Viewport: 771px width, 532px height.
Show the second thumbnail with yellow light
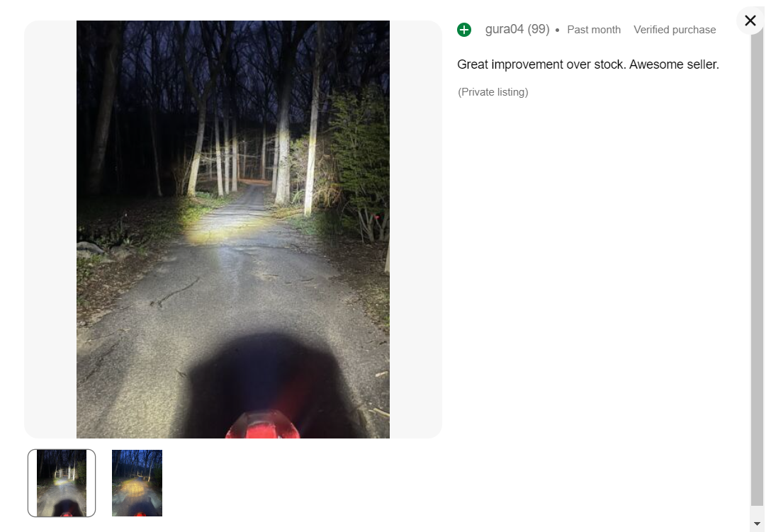137,483
